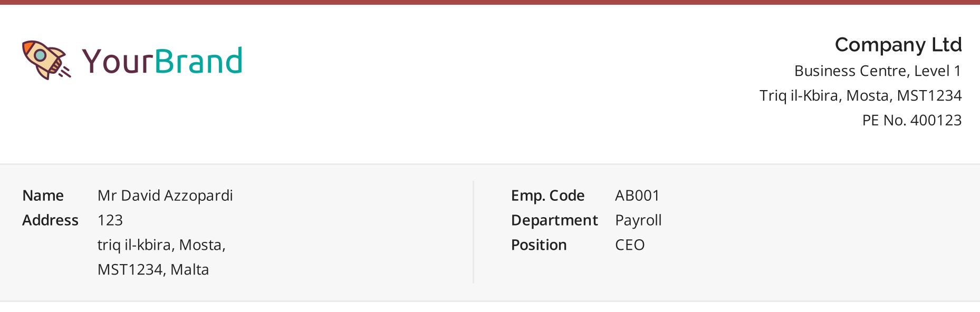Click the MST1234, Malta line
The width and height of the screenshot is (980, 312).
pos(153,270)
